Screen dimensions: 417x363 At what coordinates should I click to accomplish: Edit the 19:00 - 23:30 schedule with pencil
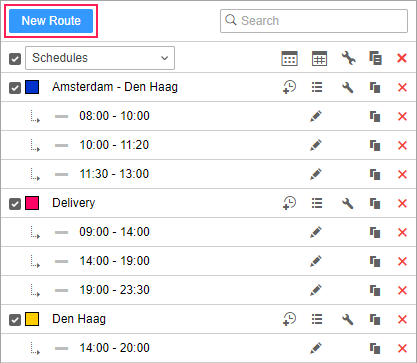point(316,290)
